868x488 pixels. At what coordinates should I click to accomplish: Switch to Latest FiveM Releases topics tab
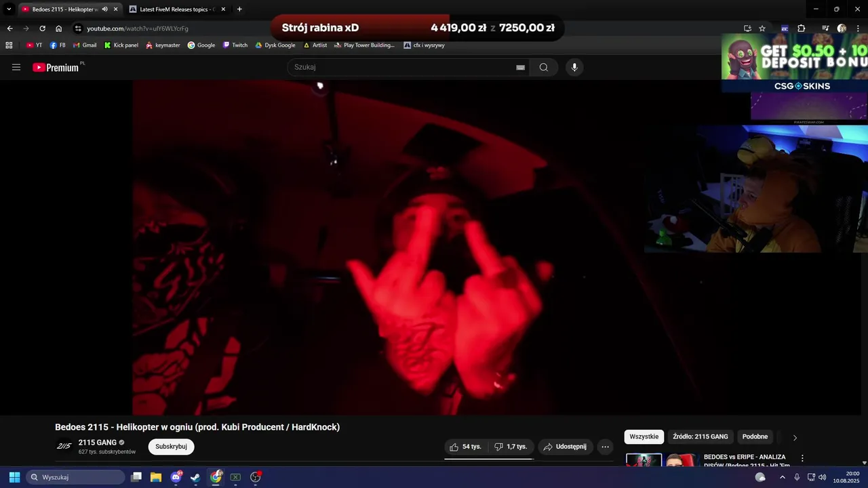pos(178,9)
